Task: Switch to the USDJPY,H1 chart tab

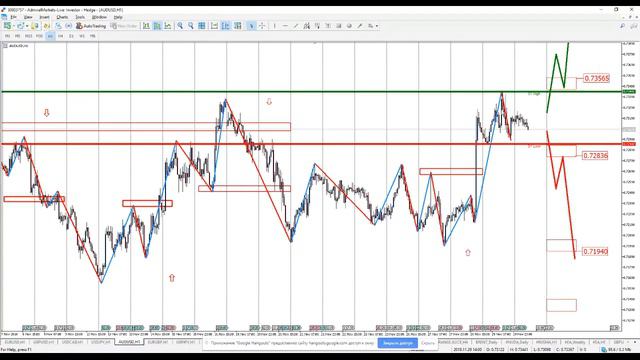Action: 100,342
